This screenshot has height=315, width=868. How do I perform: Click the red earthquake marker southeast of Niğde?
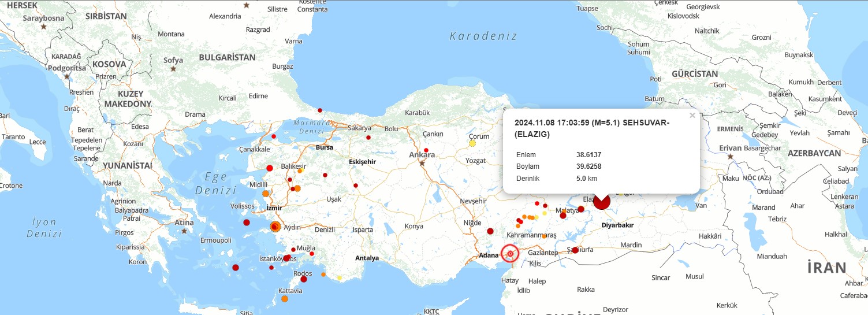[x=490, y=231]
